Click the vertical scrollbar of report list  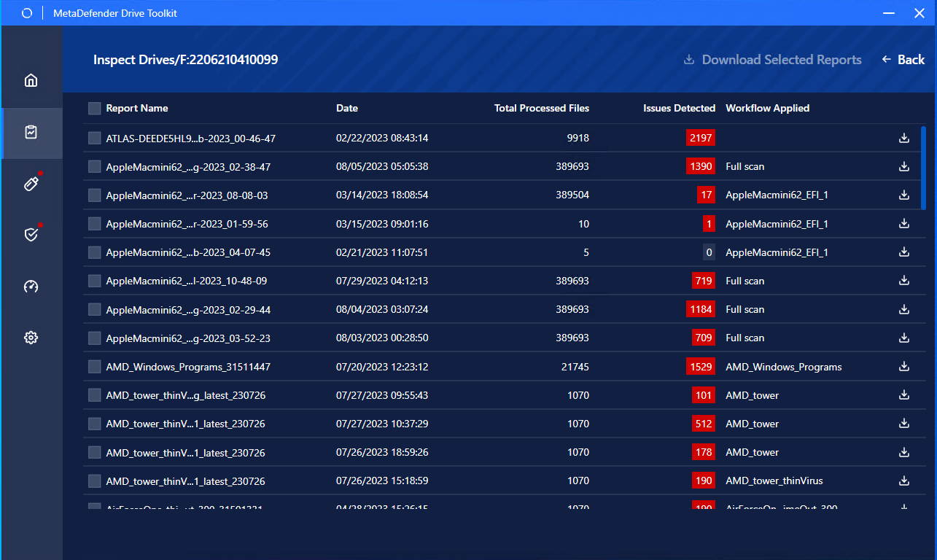pos(924,168)
